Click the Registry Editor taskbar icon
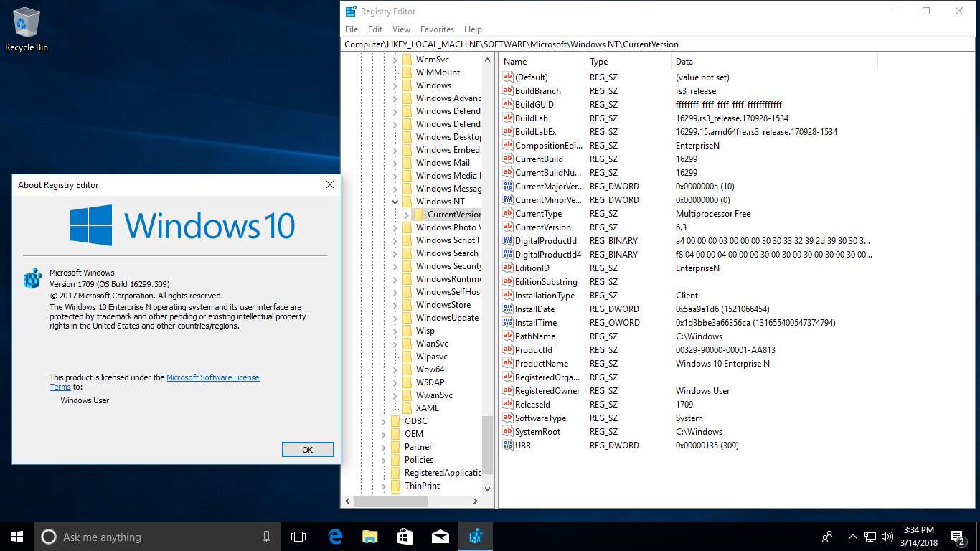 click(476, 537)
